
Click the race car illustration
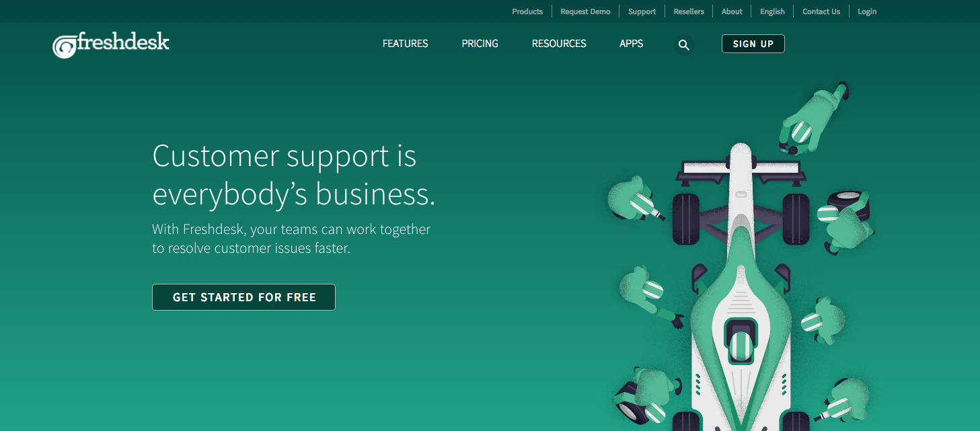click(x=740, y=289)
